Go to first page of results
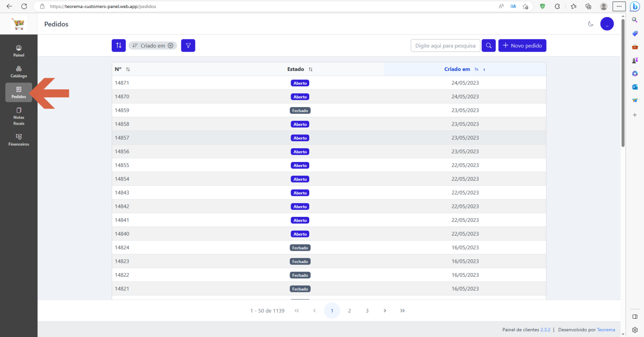Viewport: 644px width, 337px height. click(x=297, y=311)
